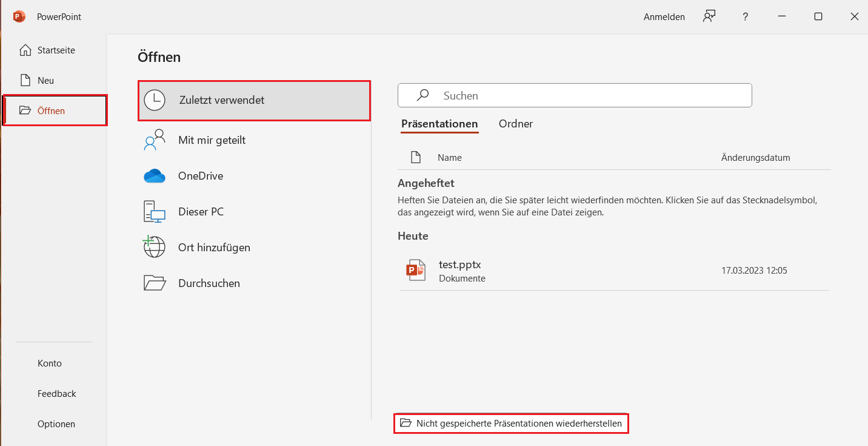This screenshot has width=868, height=446.
Task: Maximize the PowerPoint window
Action: 818,16
